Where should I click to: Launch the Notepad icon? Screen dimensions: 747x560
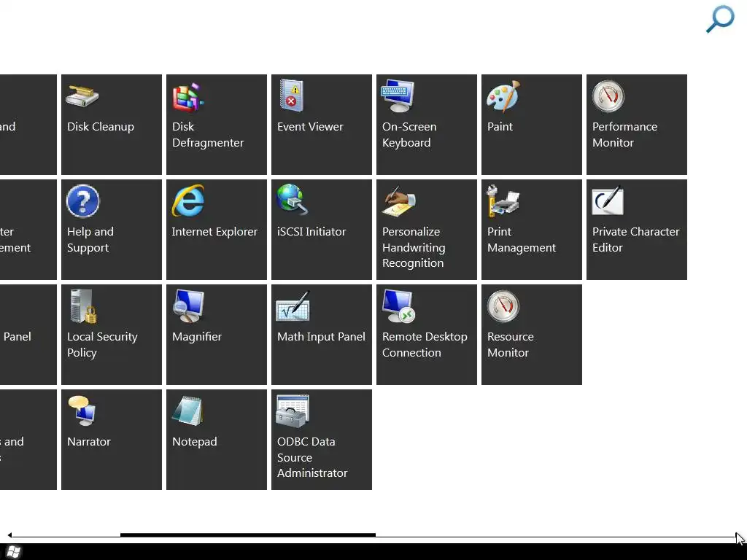tap(187, 411)
